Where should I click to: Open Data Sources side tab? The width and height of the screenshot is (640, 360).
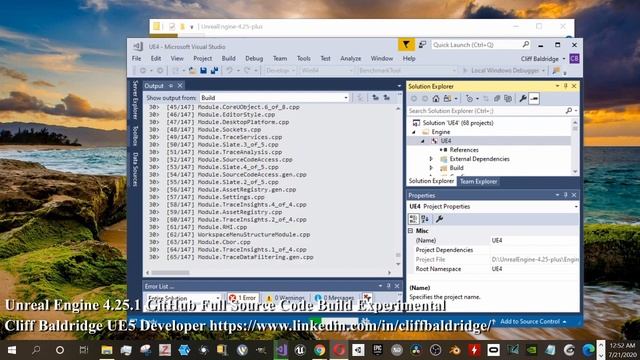(x=135, y=169)
